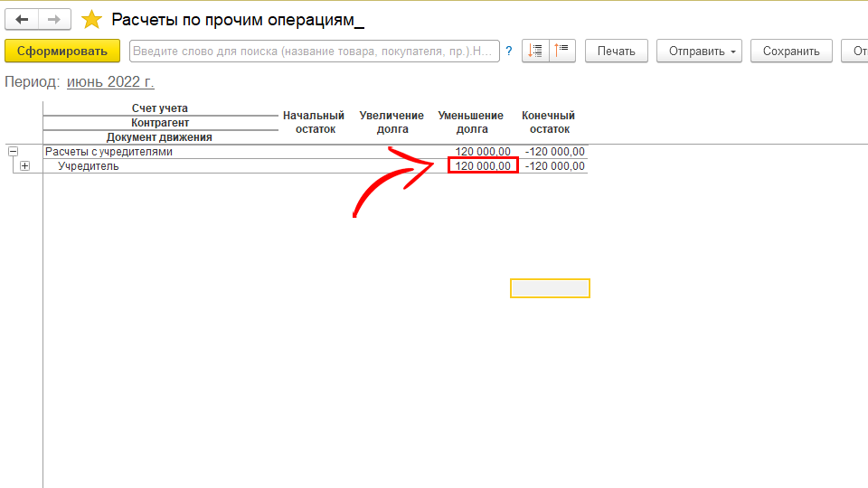Click the Уменьшение долга column header

(x=470, y=122)
